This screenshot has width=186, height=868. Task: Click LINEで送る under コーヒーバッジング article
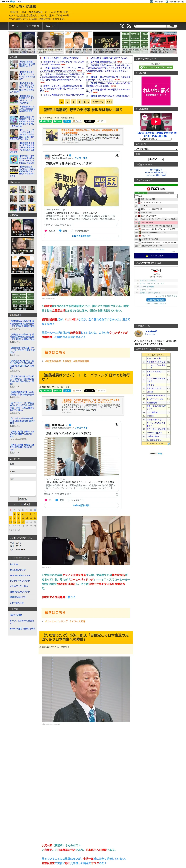coord(46,391)
